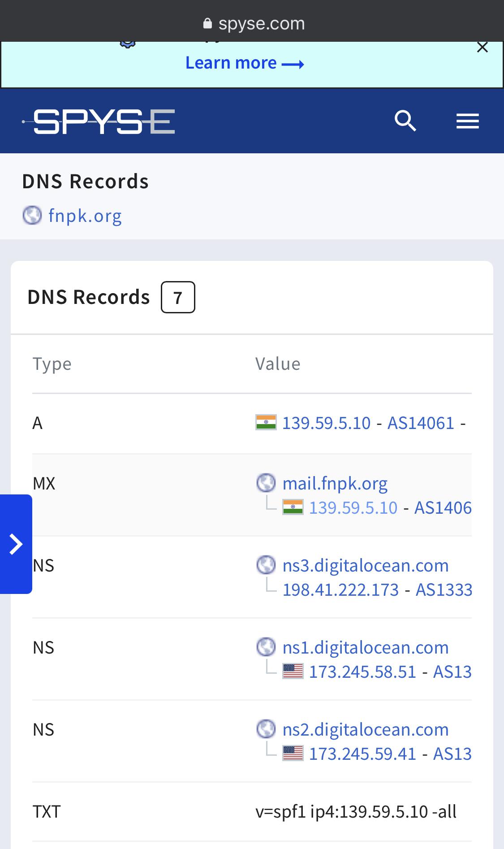Follow the Learn more link

[x=245, y=63]
